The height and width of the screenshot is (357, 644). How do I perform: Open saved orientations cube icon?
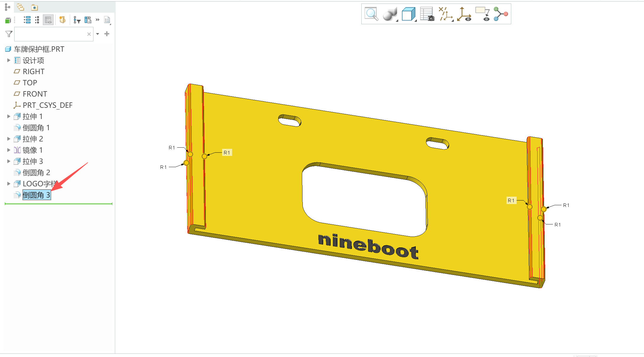(x=409, y=14)
